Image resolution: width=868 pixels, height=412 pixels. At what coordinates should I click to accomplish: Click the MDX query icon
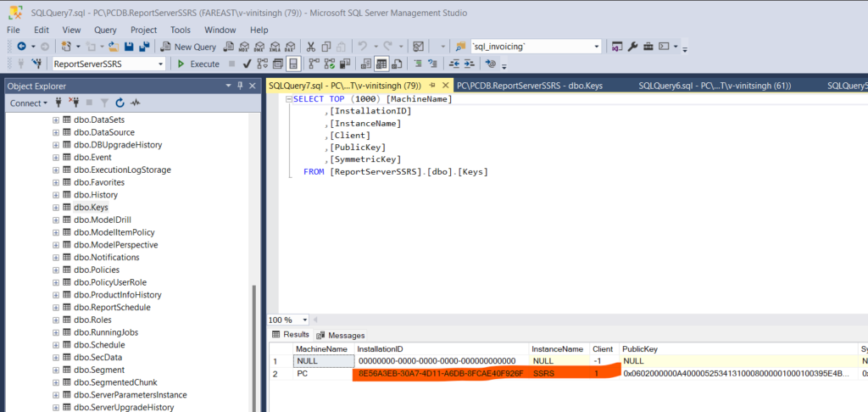point(243,47)
